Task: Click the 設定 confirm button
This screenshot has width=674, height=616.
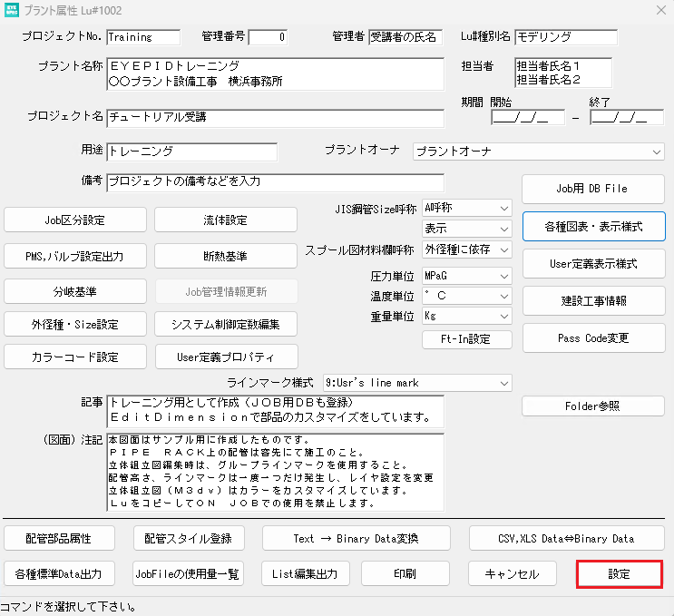Action: point(620,574)
